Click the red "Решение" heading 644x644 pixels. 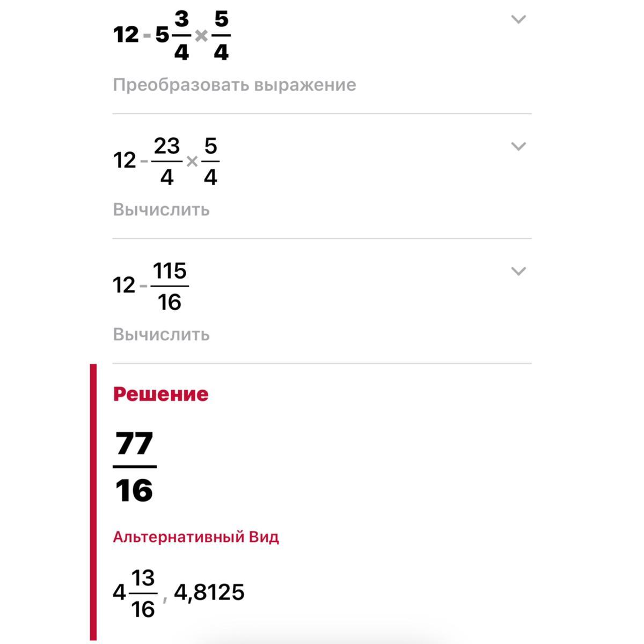pos(160,394)
